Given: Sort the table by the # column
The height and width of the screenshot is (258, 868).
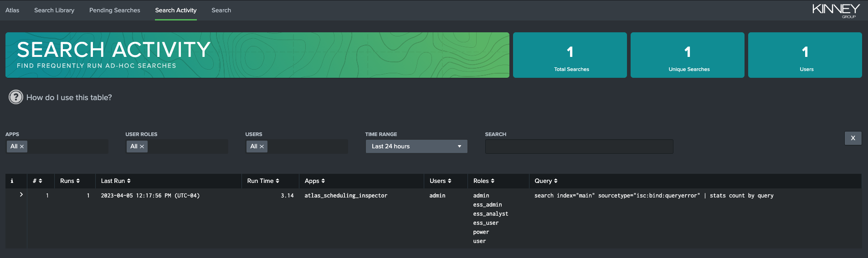Looking at the screenshot, I should 37,181.
